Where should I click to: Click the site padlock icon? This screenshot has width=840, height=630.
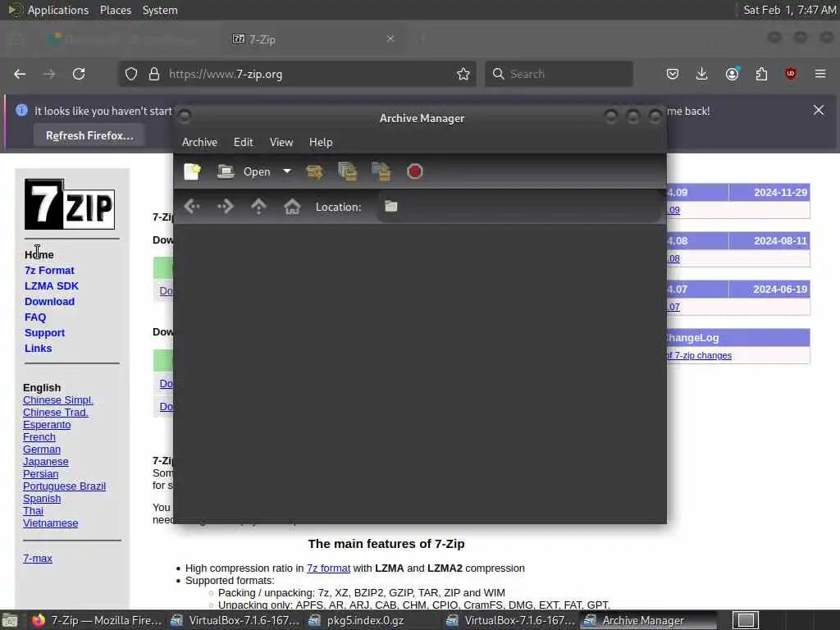point(154,74)
